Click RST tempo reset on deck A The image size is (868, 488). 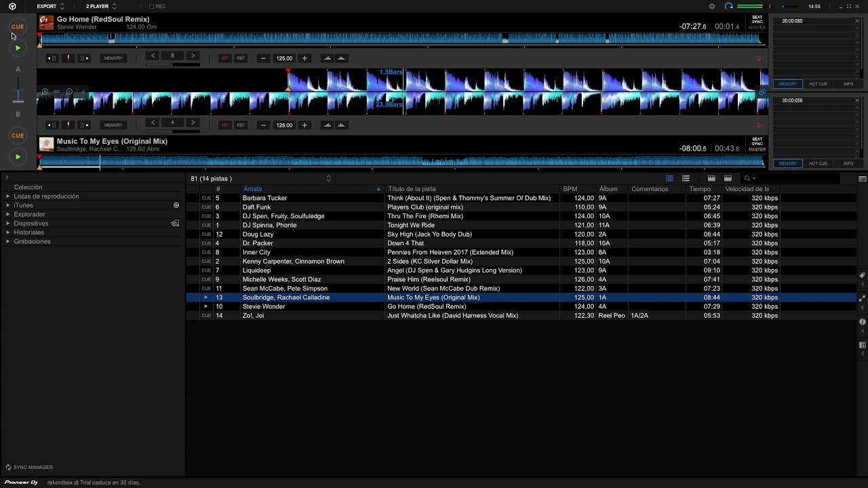241,58
